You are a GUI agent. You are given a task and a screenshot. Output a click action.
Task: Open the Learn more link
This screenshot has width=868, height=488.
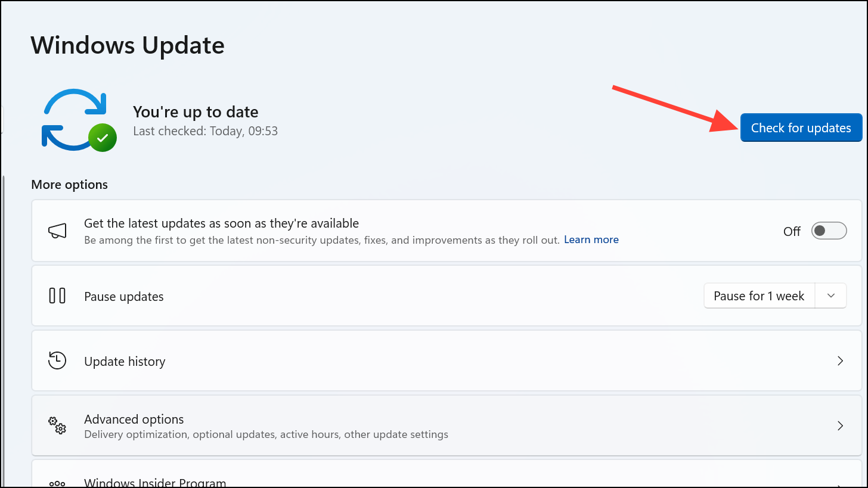click(591, 240)
